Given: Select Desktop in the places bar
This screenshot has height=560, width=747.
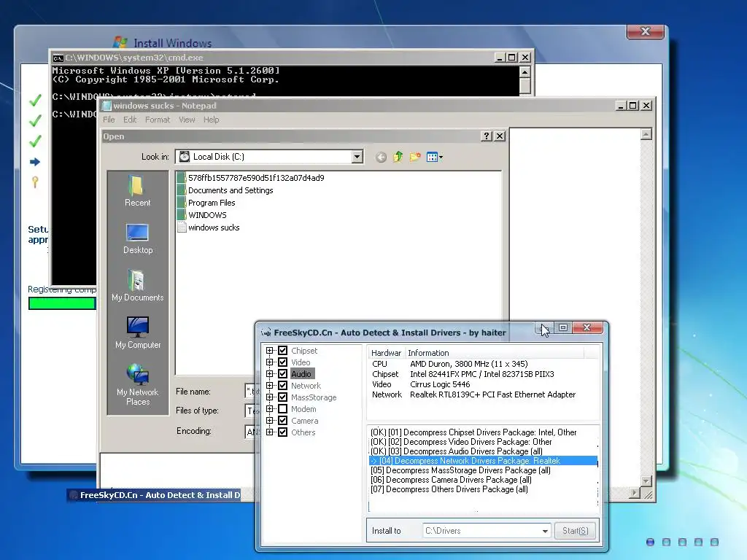Looking at the screenshot, I should (x=138, y=238).
